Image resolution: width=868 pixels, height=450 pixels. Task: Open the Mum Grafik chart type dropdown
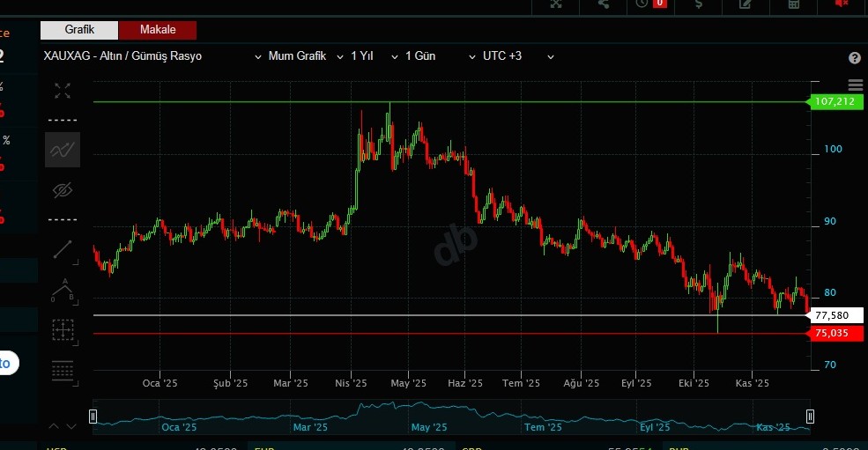point(305,56)
